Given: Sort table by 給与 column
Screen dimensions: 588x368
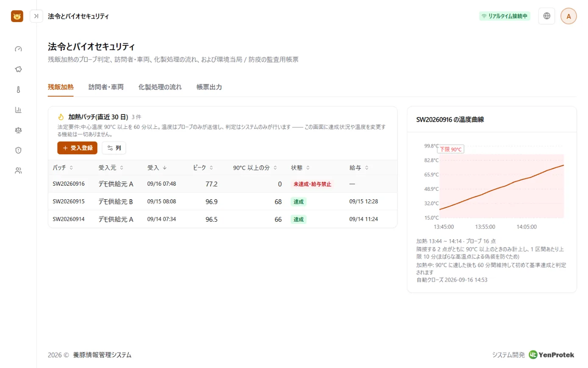Looking at the screenshot, I should click(359, 167).
